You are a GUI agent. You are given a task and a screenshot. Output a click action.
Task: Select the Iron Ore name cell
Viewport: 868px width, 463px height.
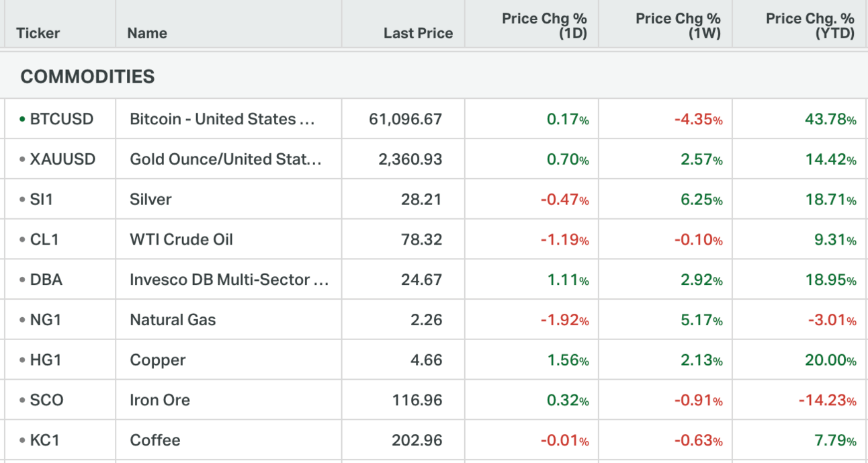point(160,401)
